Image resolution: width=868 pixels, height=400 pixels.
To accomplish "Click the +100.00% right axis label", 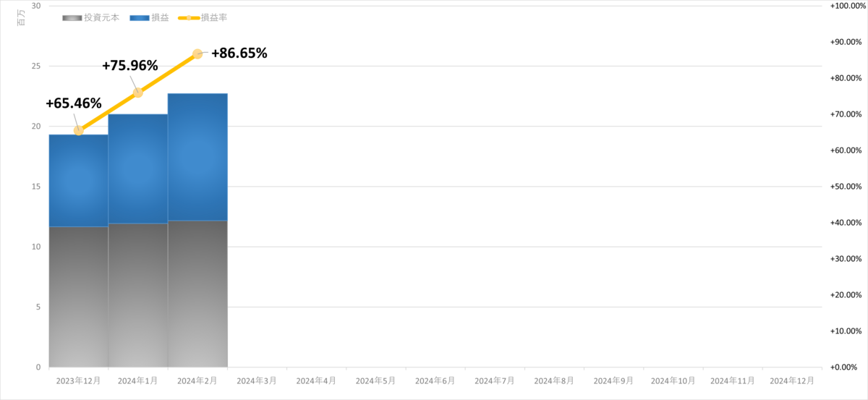I will [x=845, y=6].
